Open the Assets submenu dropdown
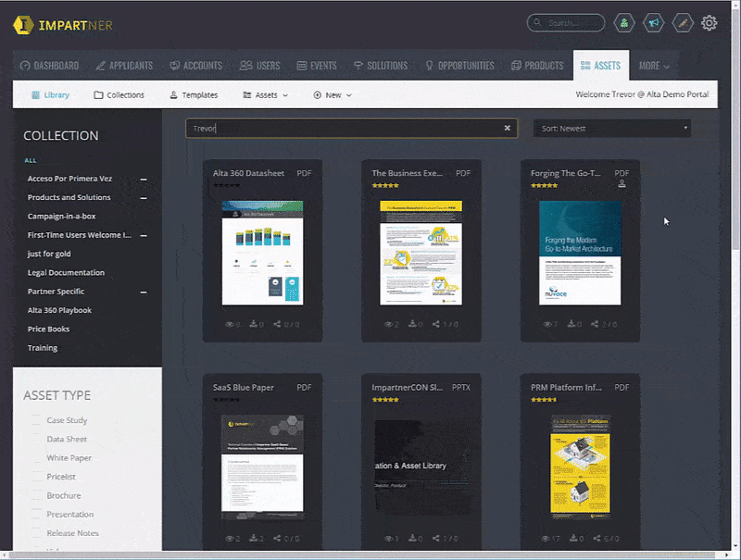 (x=265, y=95)
